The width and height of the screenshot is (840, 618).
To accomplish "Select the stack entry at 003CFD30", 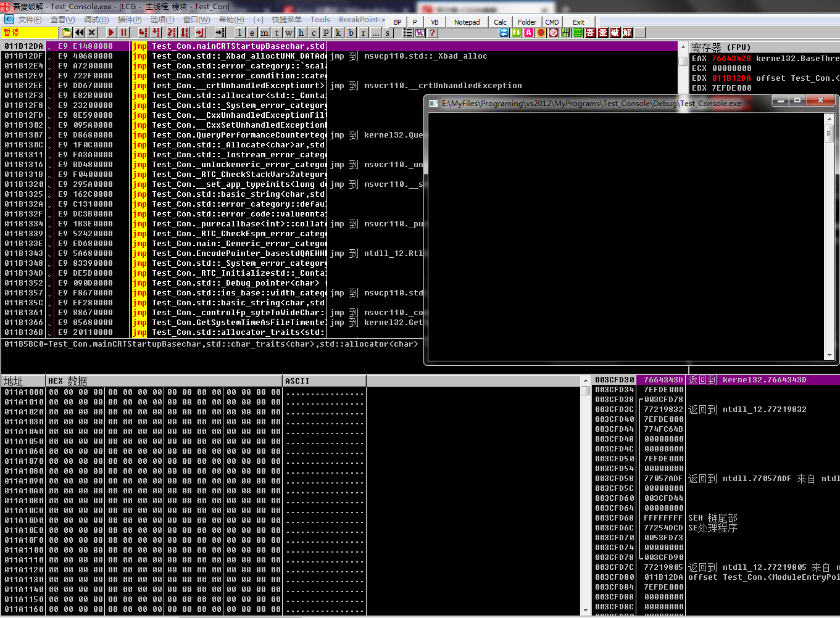I will click(x=615, y=380).
